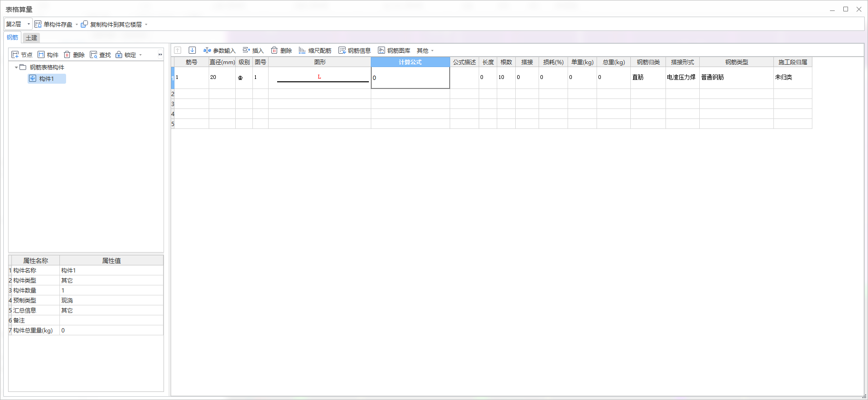Click the 计算公式 column header

click(410, 62)
